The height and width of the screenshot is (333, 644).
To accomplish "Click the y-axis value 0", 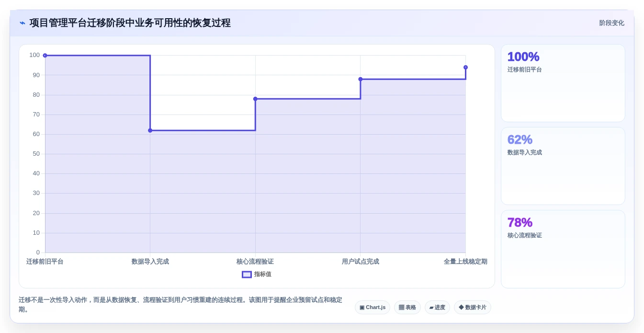I will point(38,253).
